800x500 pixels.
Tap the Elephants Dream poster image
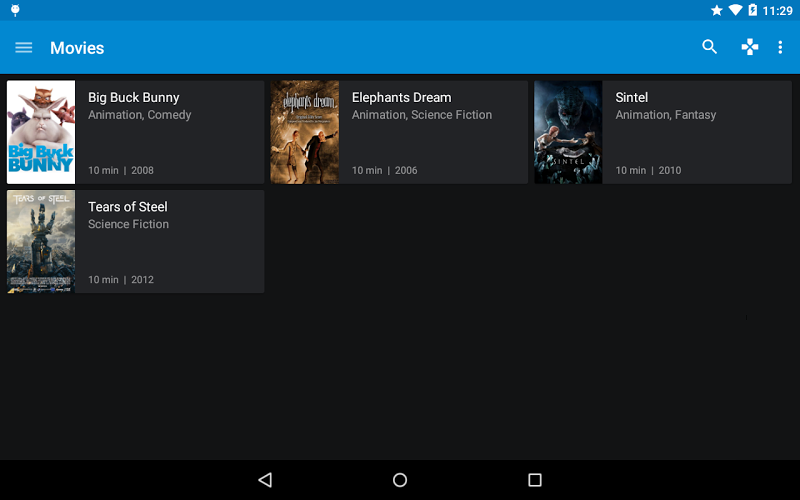click(x=305, y=132)
